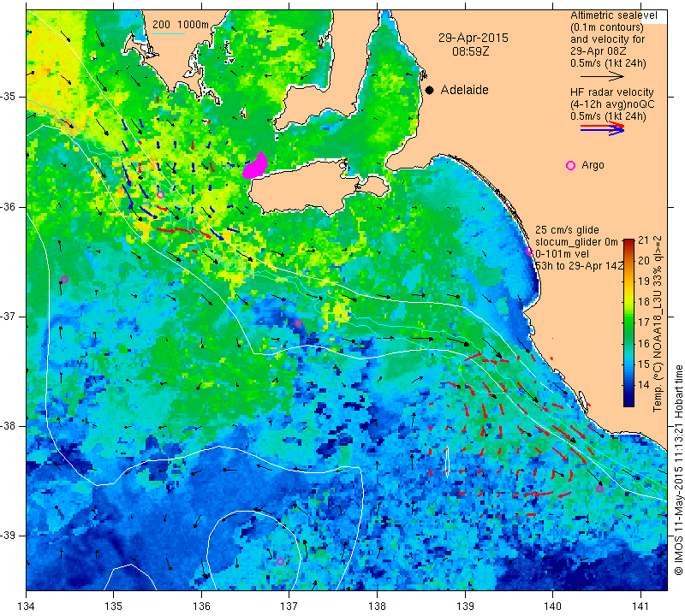Click the longitude axis label 141

point(640,607)
